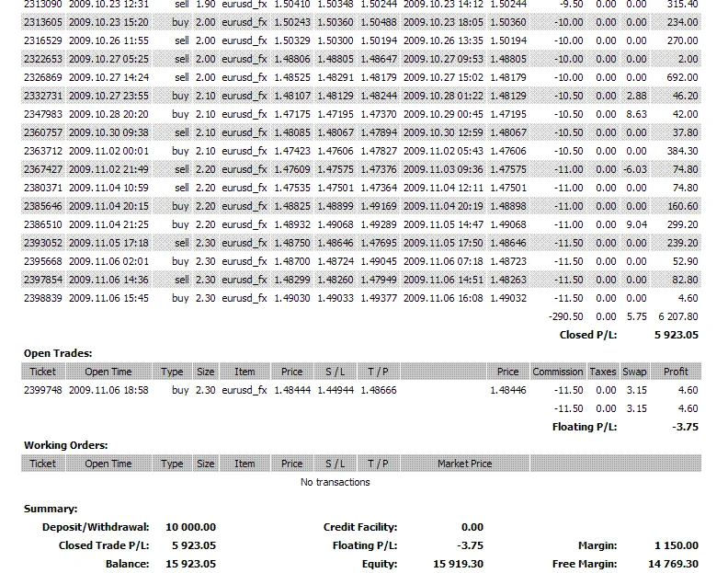Click the profit value 160.60

click(x=682, y=206)
